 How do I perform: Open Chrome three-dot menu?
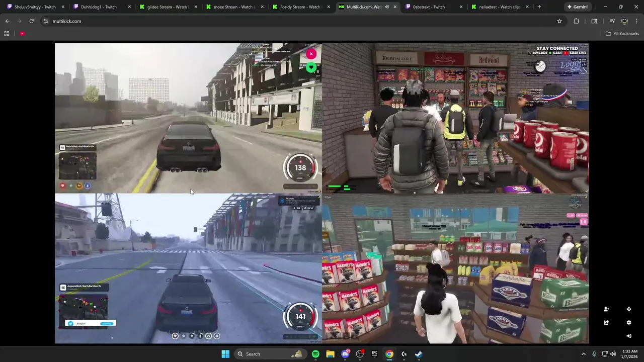point(636,21)
